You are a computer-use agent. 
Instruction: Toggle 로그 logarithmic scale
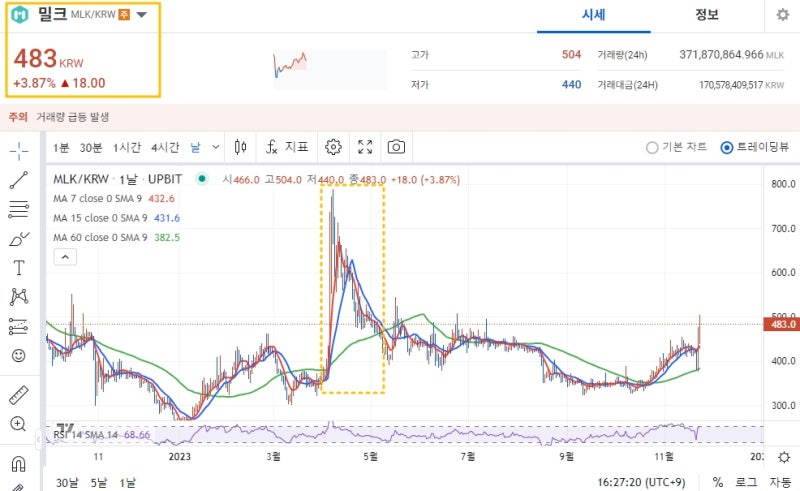click(746, 482)
